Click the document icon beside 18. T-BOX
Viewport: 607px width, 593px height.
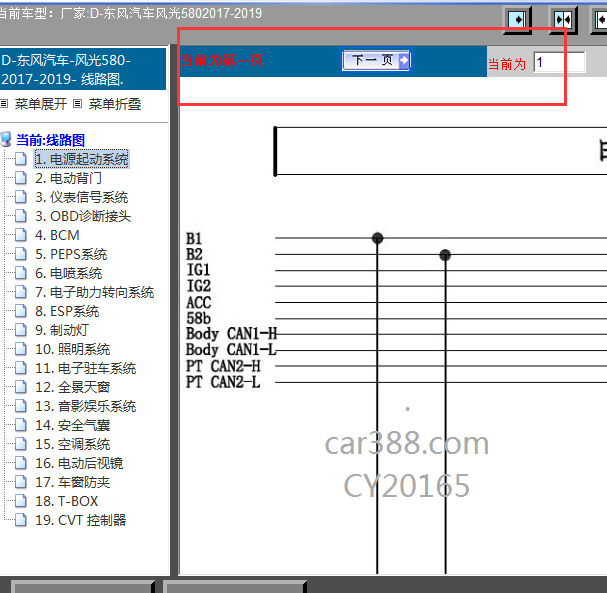[x=21, y=500]
